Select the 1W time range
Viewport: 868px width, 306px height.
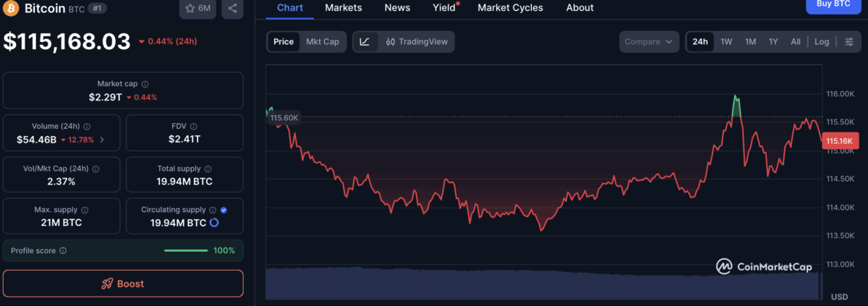(726, 42)
